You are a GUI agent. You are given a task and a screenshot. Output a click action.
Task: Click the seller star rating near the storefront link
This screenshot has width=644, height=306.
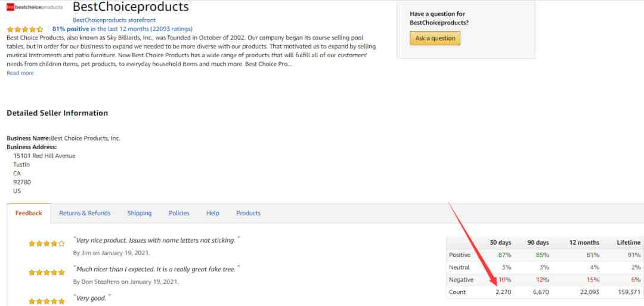tap(24, 29)
